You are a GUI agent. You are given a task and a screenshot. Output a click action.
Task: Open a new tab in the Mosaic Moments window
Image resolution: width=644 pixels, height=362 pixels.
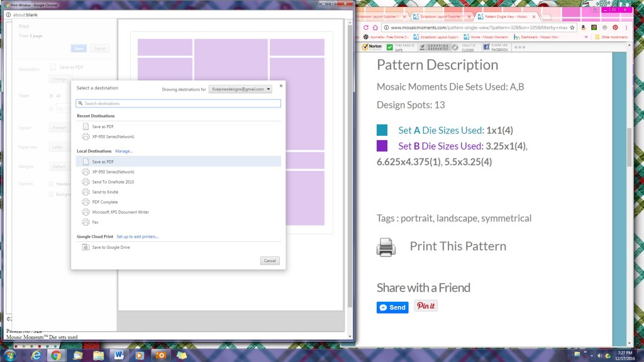click(547, 17)
